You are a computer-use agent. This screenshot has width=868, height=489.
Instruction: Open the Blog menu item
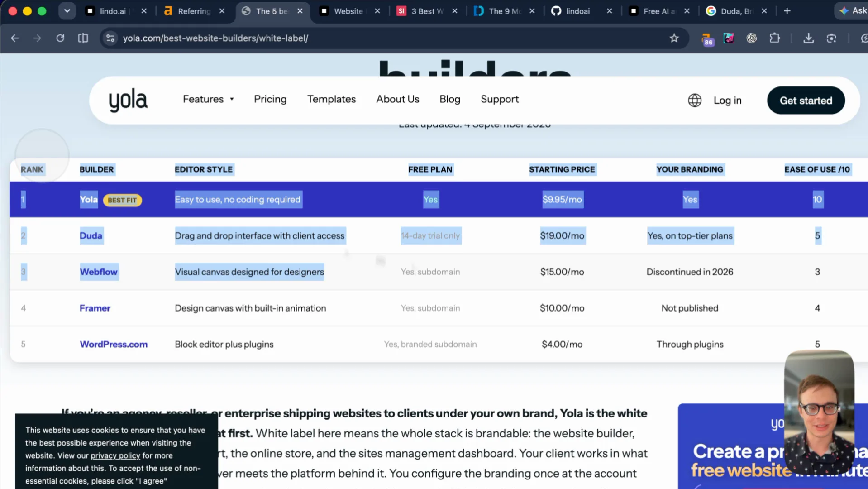coord(450,99)
